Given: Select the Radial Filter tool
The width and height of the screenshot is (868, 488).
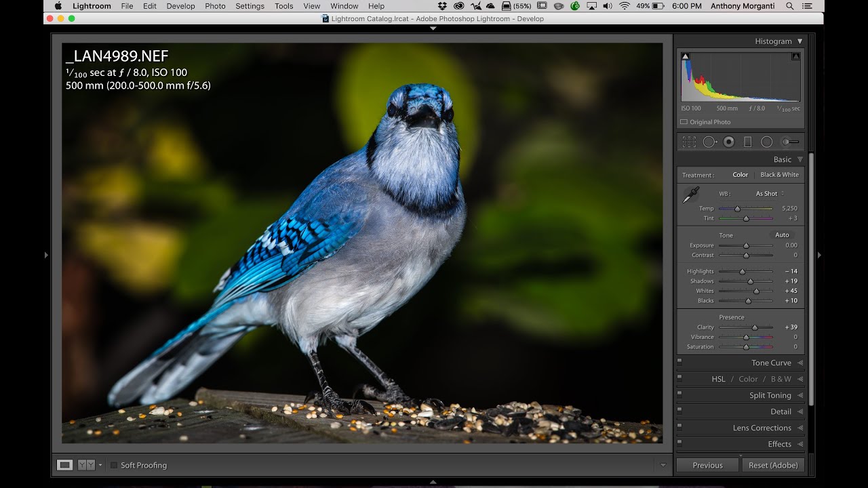Looking at the screenshot, I should (x=767, y=142).
